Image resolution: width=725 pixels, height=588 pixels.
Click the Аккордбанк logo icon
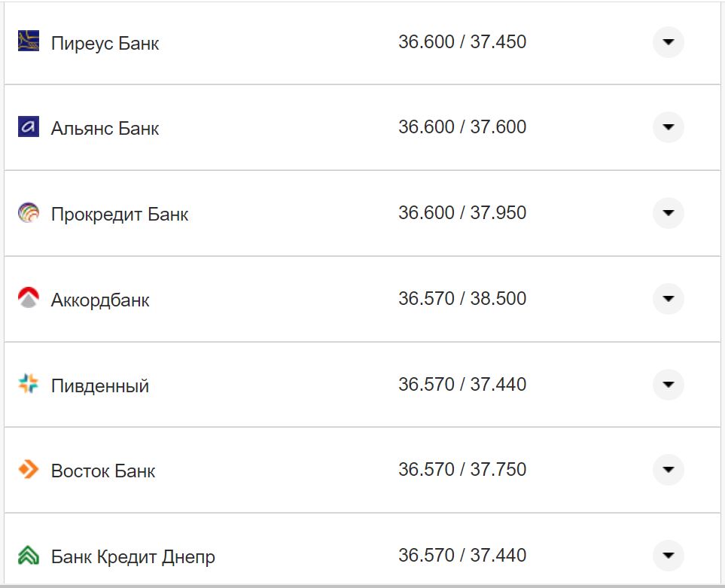pyautogui.click(x=28, y=298)
